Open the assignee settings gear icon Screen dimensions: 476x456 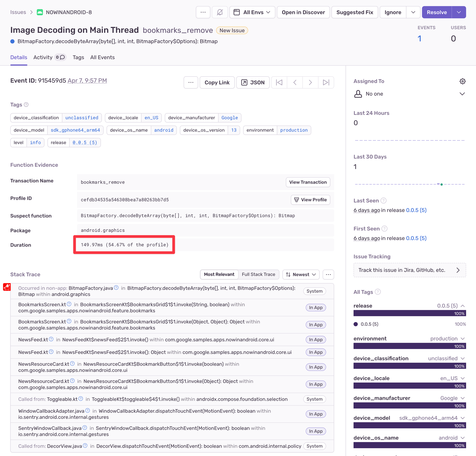(462, 81)
